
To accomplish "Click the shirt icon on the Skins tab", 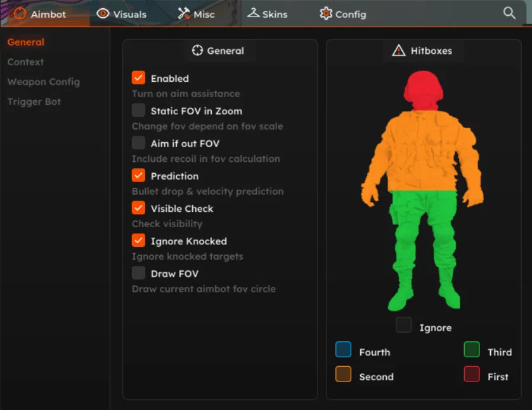I will click(253, 13).
